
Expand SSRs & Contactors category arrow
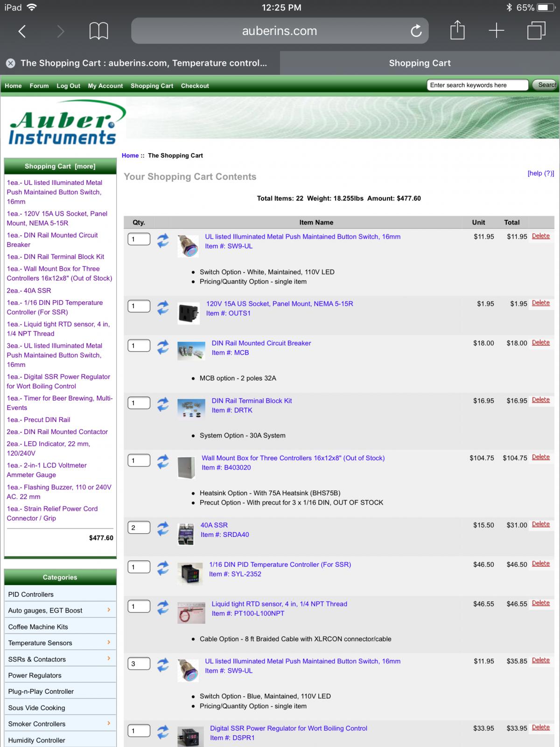[x=109, y=658]
